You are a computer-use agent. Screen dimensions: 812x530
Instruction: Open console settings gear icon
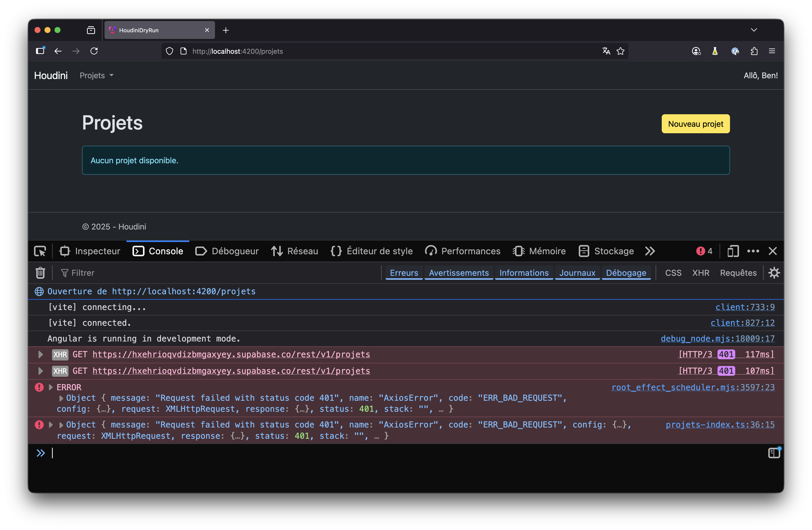774,273
